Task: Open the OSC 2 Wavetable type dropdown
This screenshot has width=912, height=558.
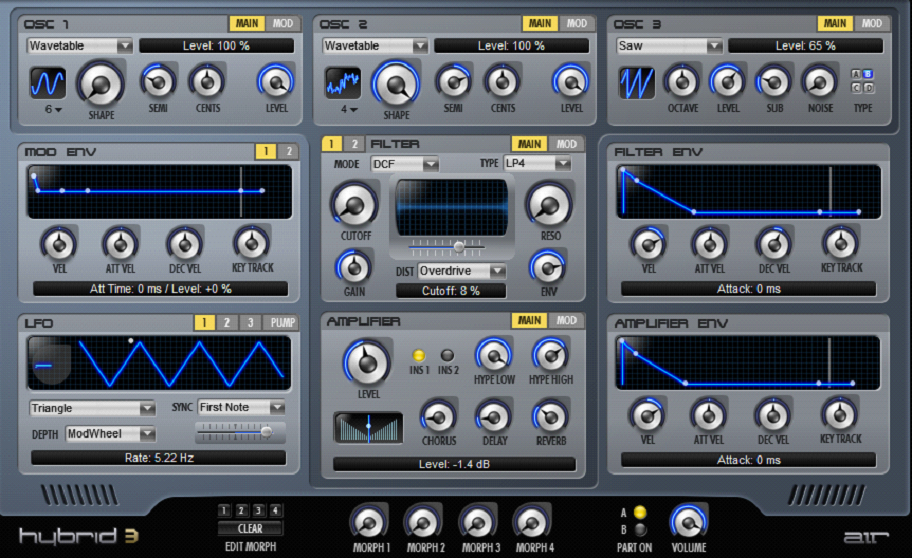Action: click(x=375, y=45)
